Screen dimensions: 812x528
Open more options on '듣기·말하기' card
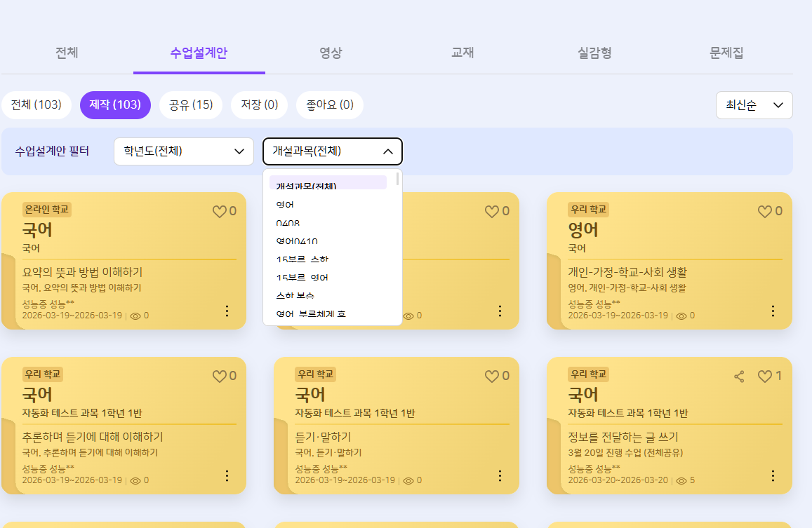click(500, 475)
